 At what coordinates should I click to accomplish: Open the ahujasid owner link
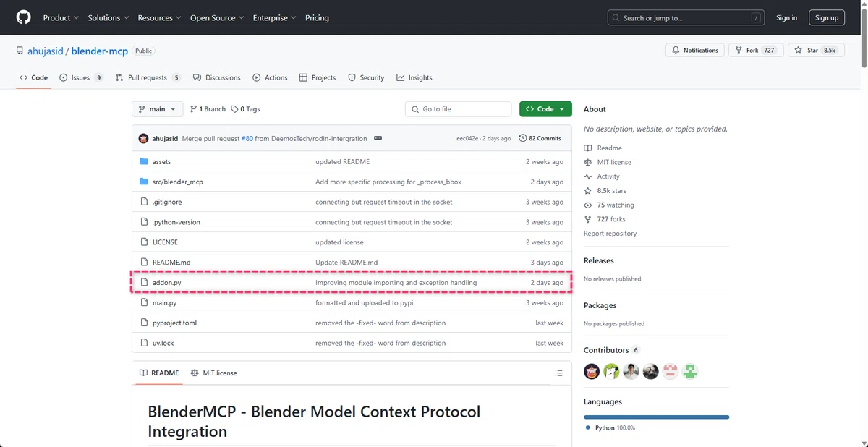[x=46, y=51]
